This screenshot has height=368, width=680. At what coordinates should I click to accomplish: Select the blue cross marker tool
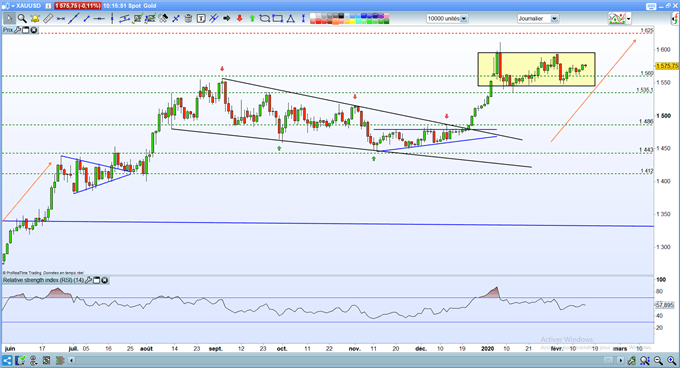click(176, 19)
